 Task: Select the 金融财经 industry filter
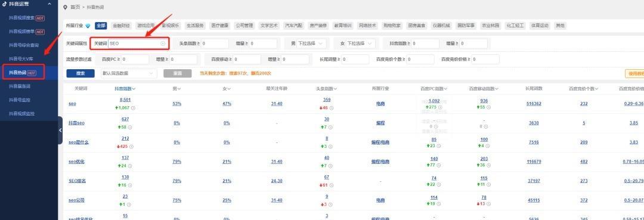pyautogui.click(x=121, y=26)
